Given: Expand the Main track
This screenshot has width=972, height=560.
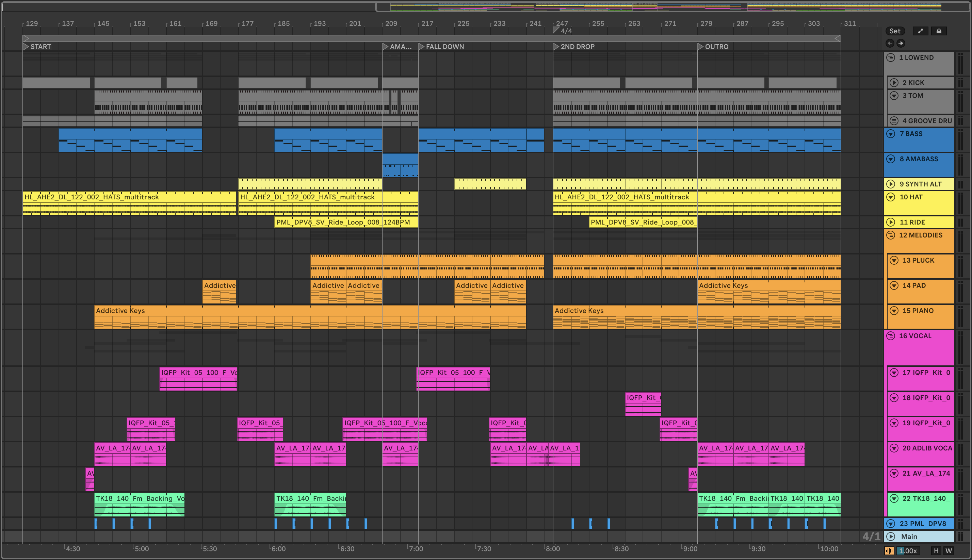Looking at the screenshot, I should [x=890, y=537].
